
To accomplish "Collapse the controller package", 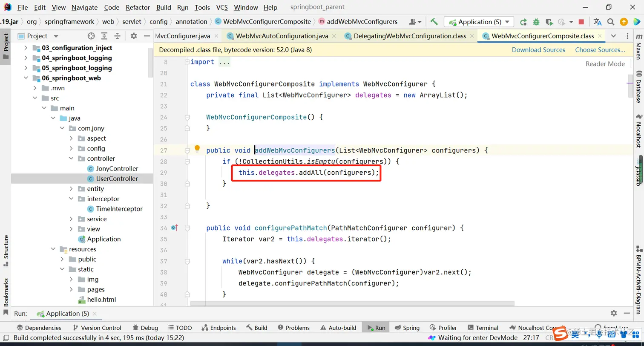I will pyautogui.click(x=71, y=159).
